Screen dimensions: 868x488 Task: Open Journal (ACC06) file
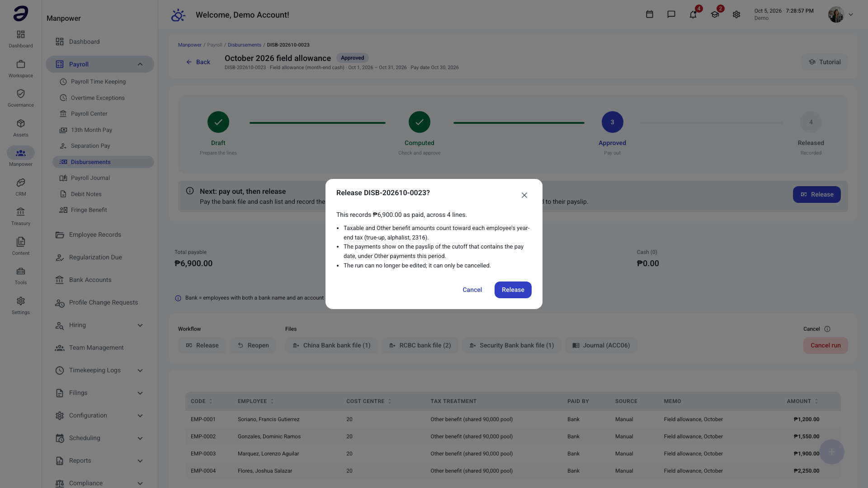(601, 346)
